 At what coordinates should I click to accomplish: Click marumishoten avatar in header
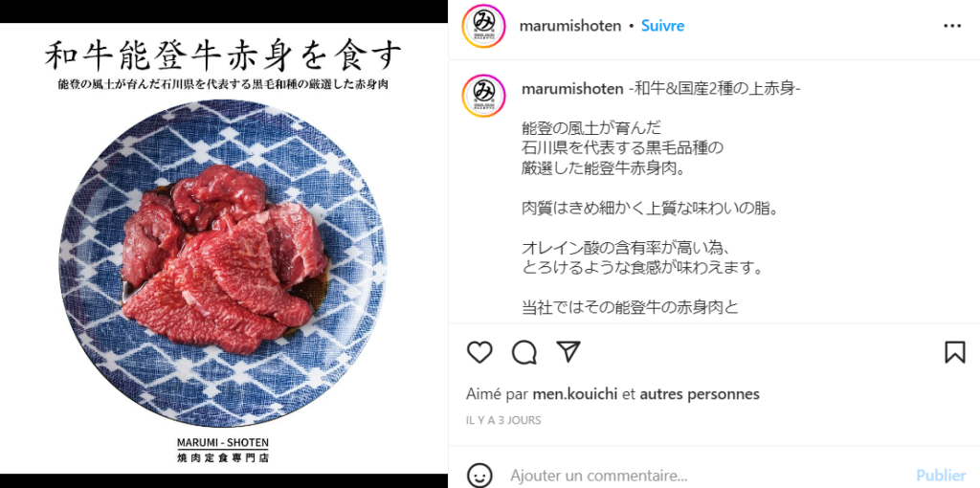[483, 26]
